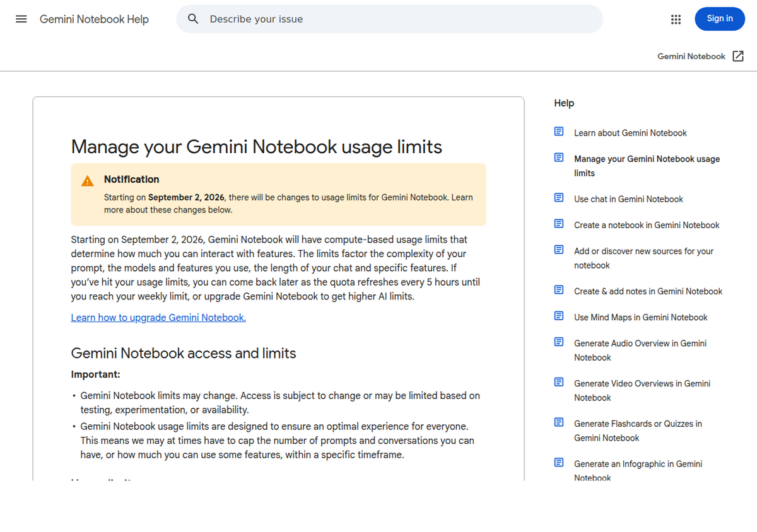Open Generate Flashcards or Quizzes article
The image size is (757, 532).
[638, 431]
